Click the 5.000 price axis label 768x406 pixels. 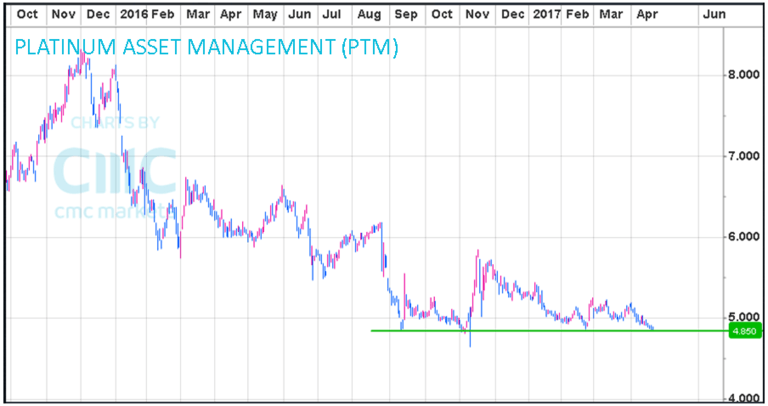pyautogui.click(x=743, y=317)
